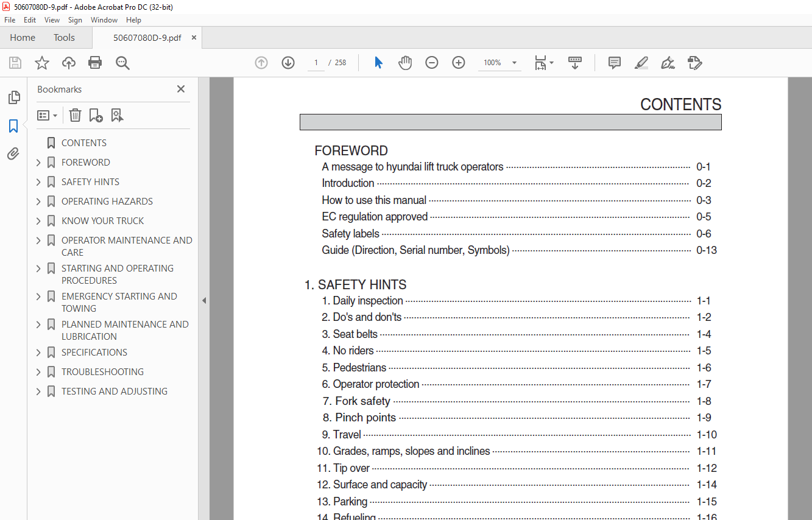Select the Highlight text pen tool
The height and width of the screenshot is (520, 812).
click(641, 63)
